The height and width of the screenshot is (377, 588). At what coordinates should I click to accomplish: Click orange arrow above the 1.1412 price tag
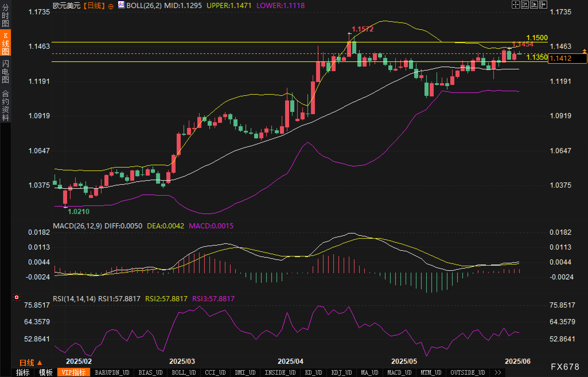(584, 51)
